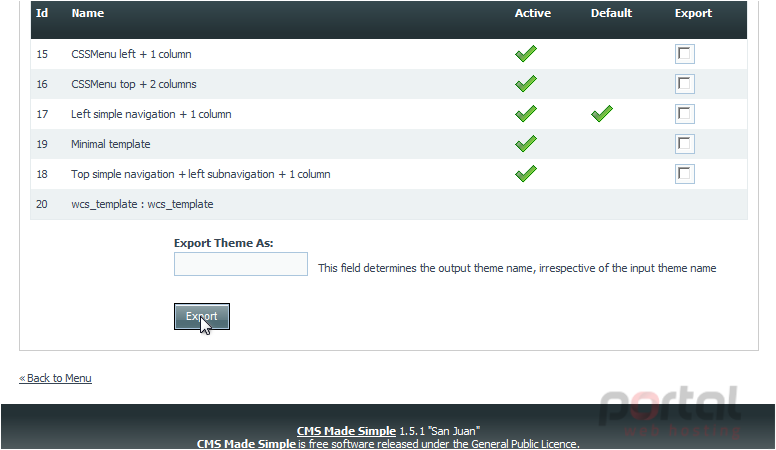Click Active checkmark for Left simple navigation

click(526, 113)
